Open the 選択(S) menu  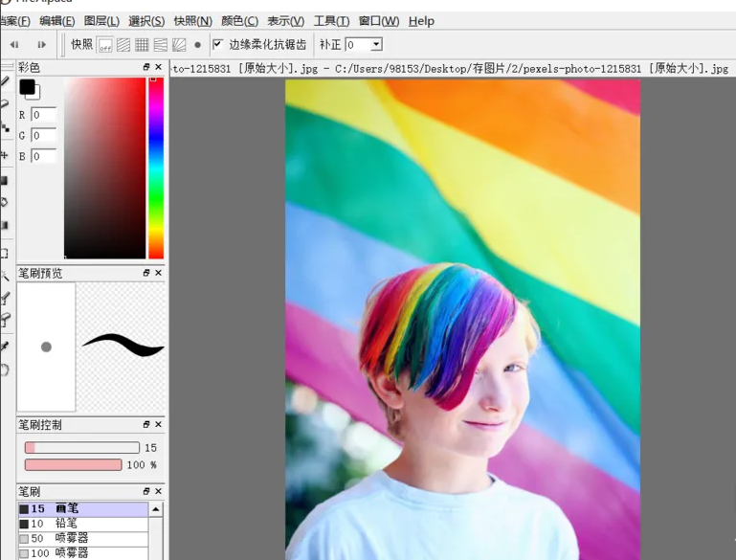point(146,21)
